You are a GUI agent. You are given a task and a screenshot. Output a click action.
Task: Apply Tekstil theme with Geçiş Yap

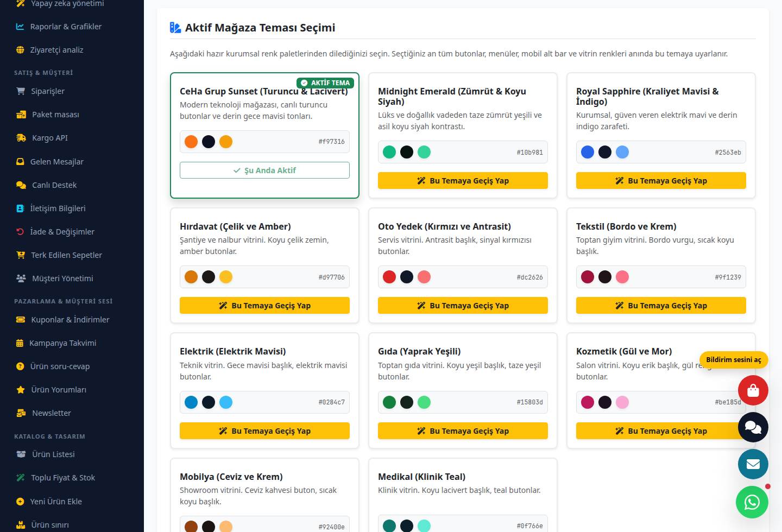pos(661,306)
